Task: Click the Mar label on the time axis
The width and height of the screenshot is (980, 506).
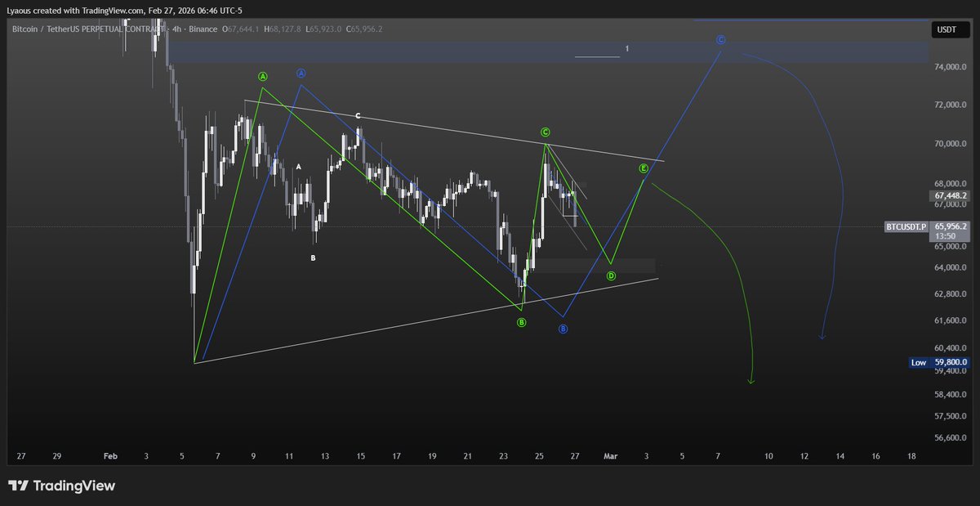Action: (609, 457)
